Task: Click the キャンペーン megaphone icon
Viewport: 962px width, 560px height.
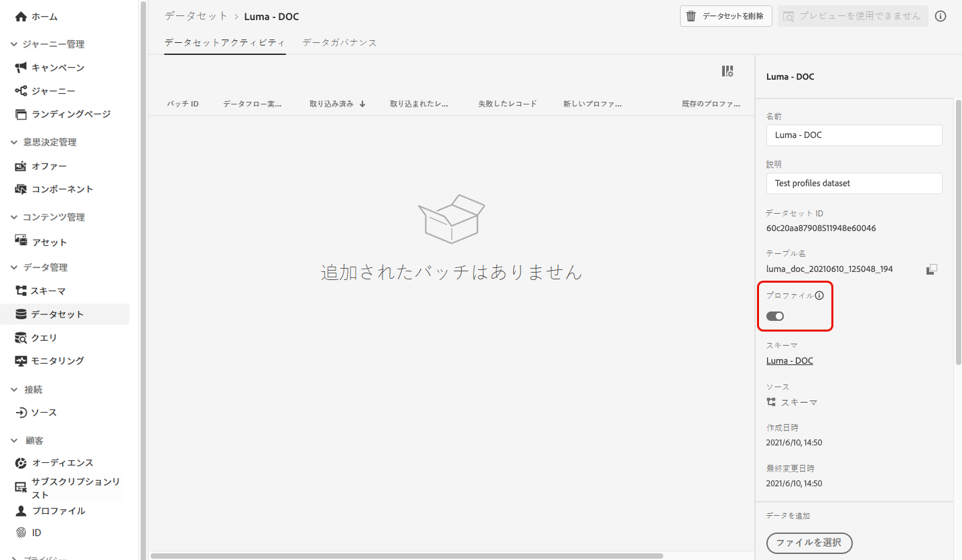Action: [21, 68]
